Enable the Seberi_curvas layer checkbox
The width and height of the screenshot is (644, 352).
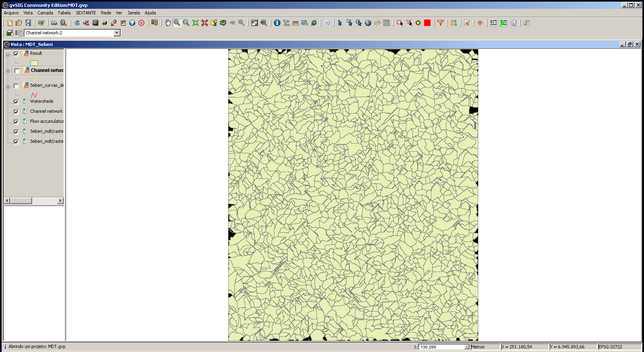[x=16, y=86]
